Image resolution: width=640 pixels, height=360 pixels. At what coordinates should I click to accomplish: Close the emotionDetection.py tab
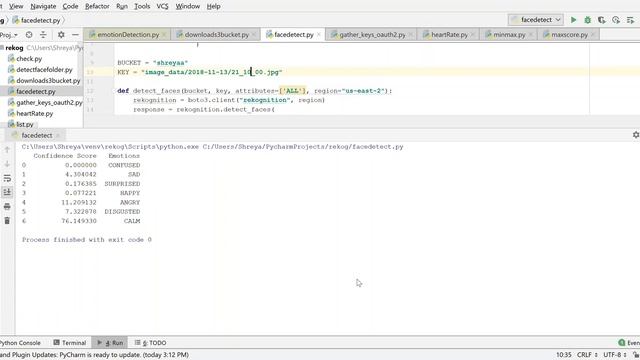(164, 35)
